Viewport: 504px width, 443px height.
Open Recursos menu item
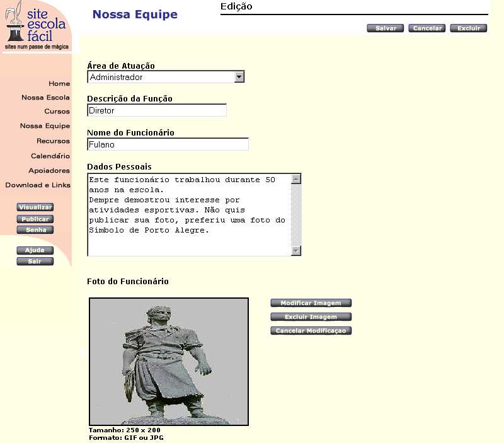53,141
